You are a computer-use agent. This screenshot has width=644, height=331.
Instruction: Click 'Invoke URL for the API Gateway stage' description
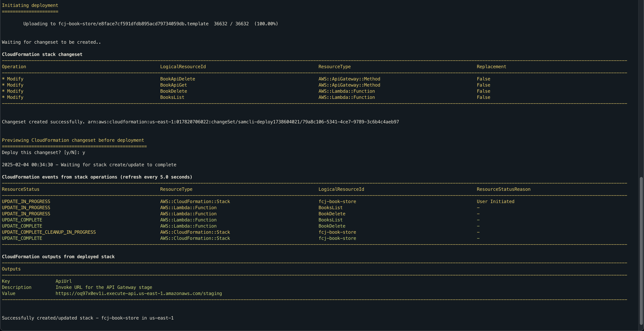(x=104, y=288)
